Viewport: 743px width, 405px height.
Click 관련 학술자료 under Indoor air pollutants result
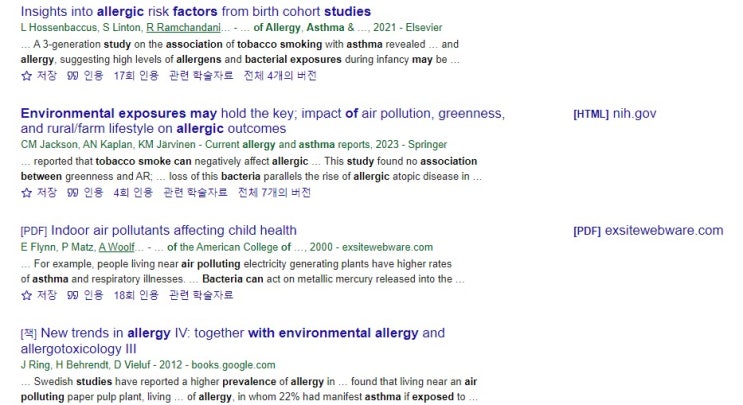click(x=201, y=295)
